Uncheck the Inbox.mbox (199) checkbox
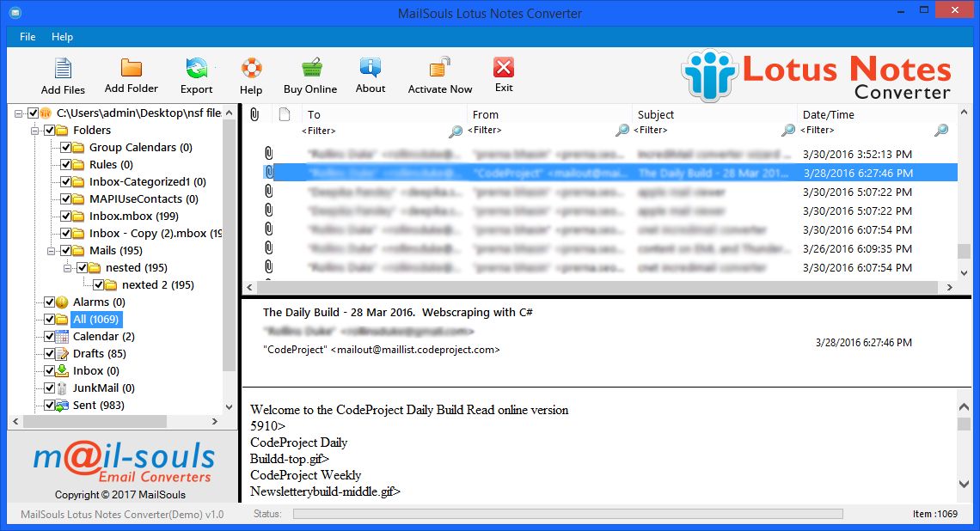The image size is (980, 531). coord(65,217)
